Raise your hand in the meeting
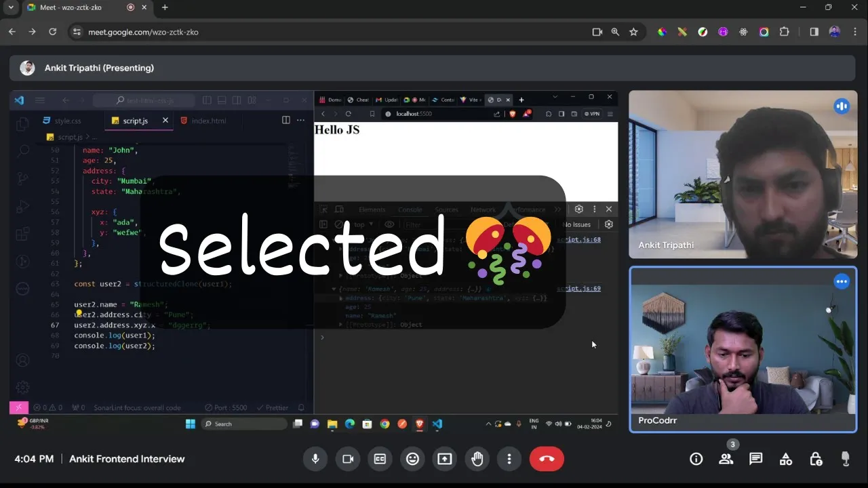 coord(477,459)
